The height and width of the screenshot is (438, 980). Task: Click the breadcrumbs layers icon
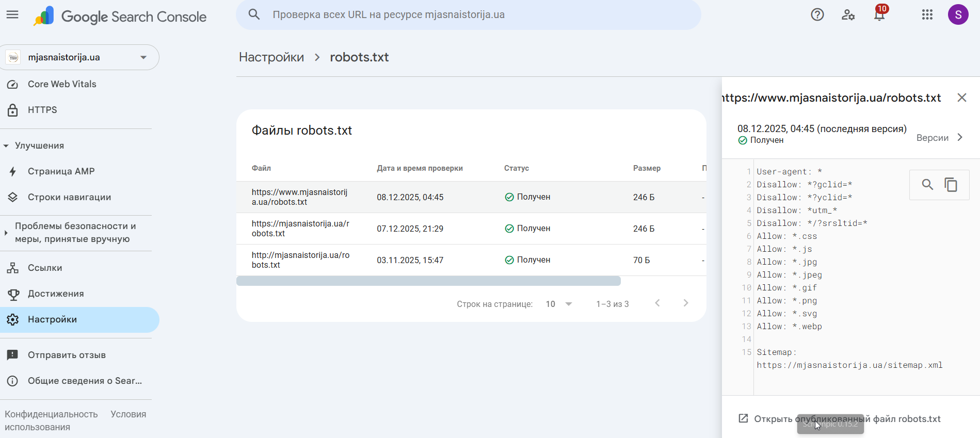pyautogui.click(x=13, y=197)
